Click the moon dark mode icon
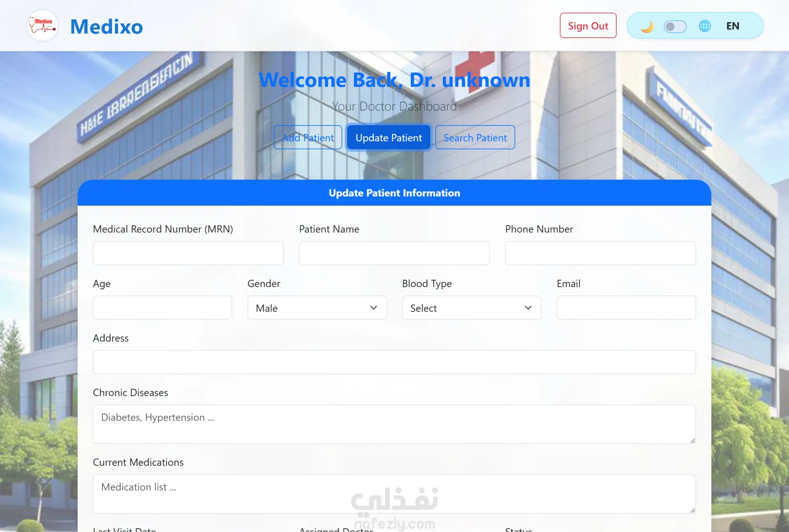The width and height of the screenshot is (789, 532). 647,26
